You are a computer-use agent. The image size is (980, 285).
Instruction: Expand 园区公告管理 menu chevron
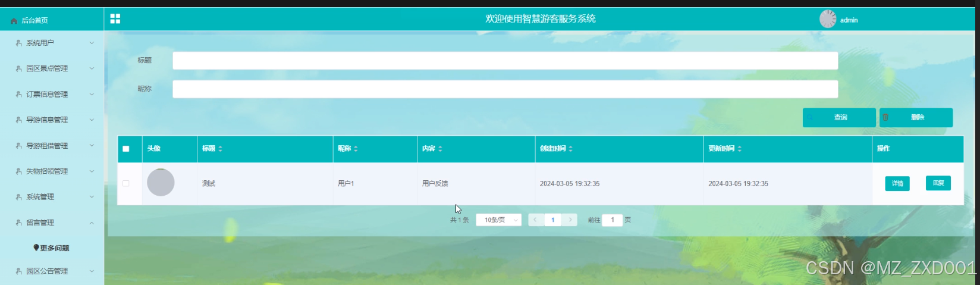pyautogui.click(x=92, y=271)
